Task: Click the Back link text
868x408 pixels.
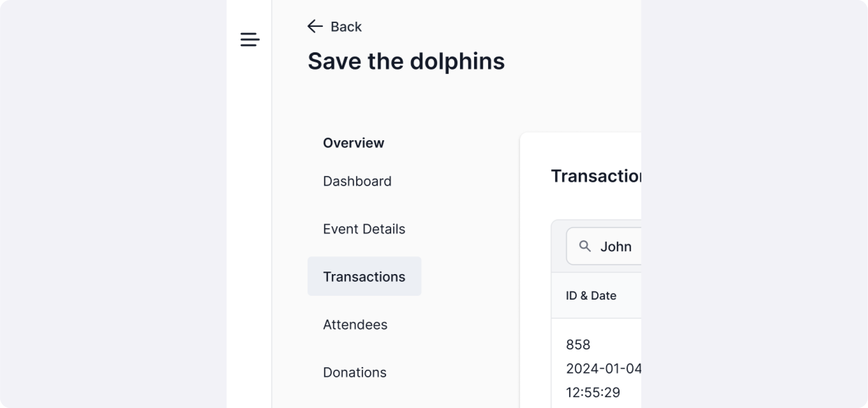Action: pos(346,27)
